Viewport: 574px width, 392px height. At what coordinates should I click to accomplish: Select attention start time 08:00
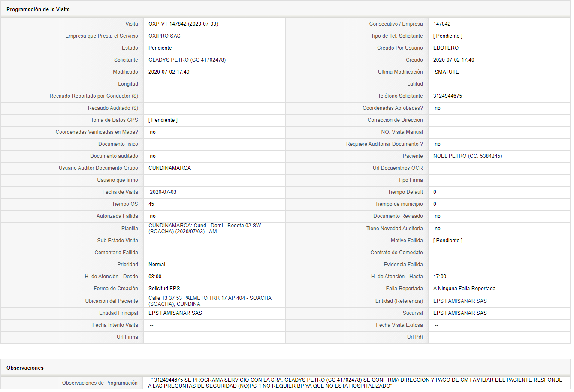coord(155,277)
